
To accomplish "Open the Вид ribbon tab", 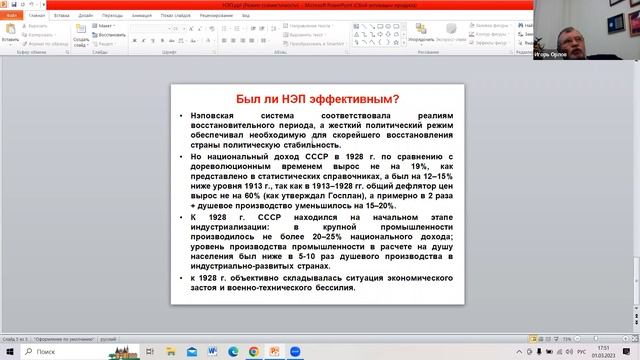I will tap(246, 16).
